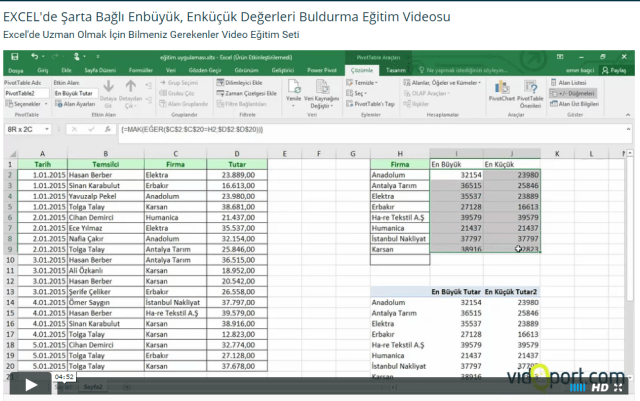The height and width of the screenshot is (401, 640).
Task: Click Zaman Çizelgesi Ekle
Action: point(247,93)
